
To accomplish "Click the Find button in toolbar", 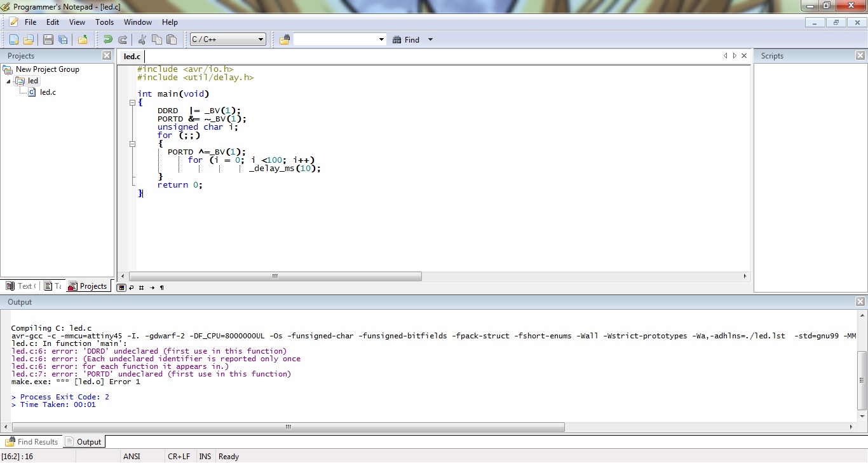I will pyautogui.click(x=406, y=39).
